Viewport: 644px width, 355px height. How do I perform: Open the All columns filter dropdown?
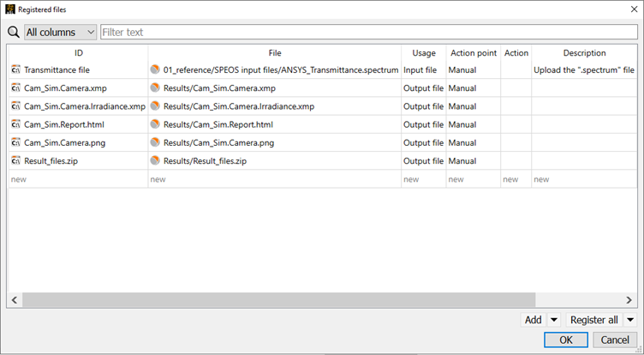(x=61, y=32)
